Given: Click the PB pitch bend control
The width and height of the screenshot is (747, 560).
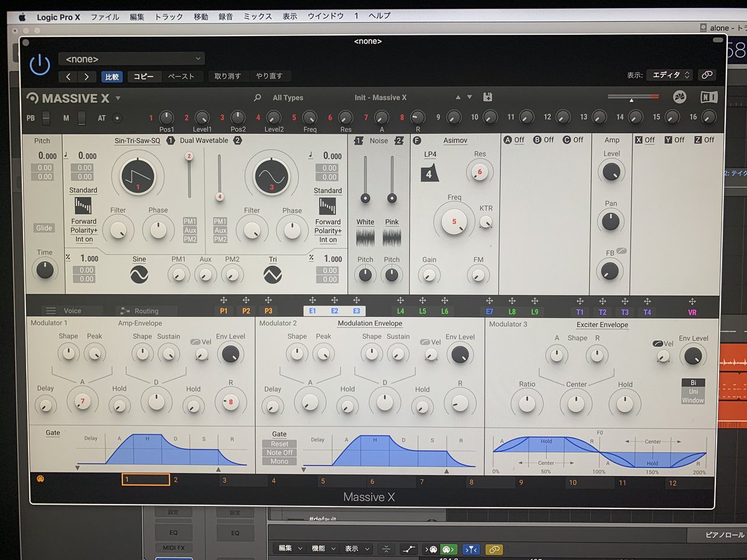Looking at the screenshot, I should coord(46,118).
